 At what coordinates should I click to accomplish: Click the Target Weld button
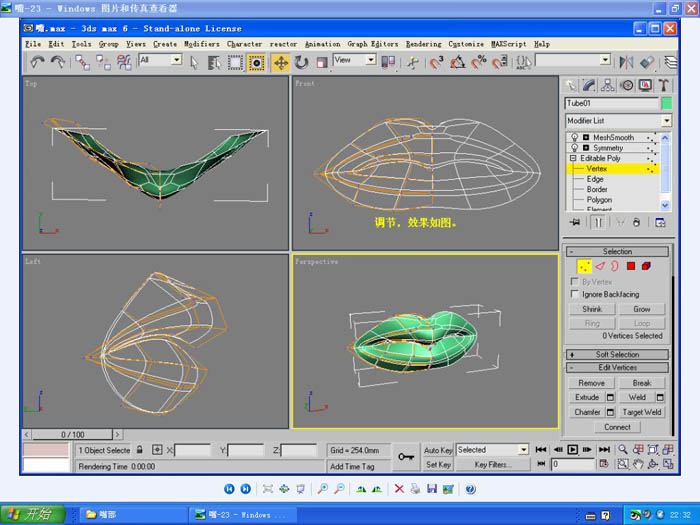point(641,412)
